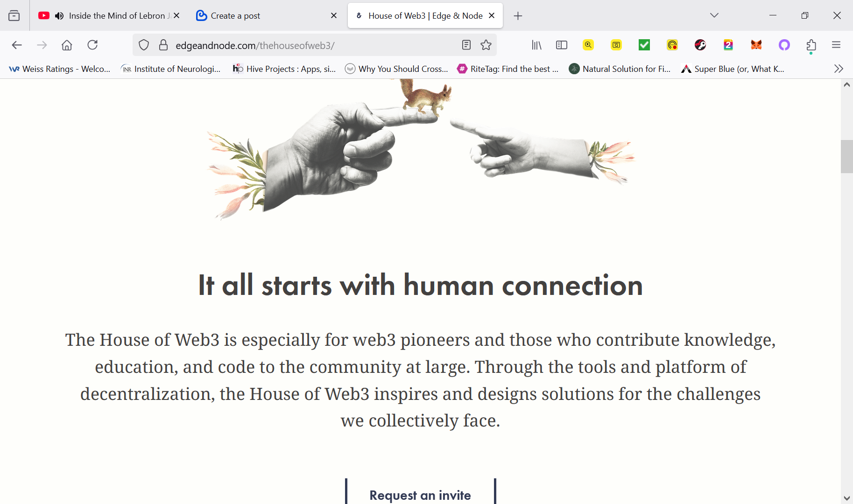Go to the Home page icon

coord(67,45)
